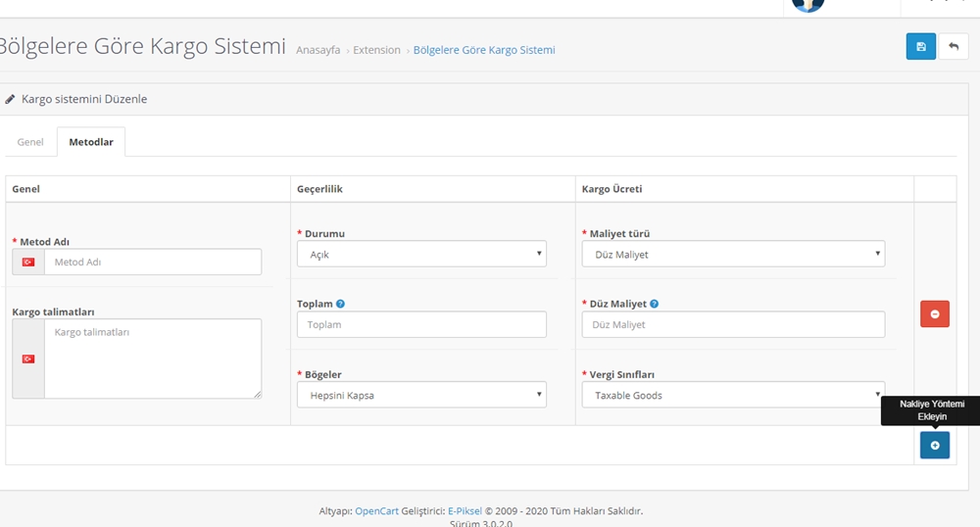
Task: Click the Kargo Ücreti column header
Action: point(612,189)
